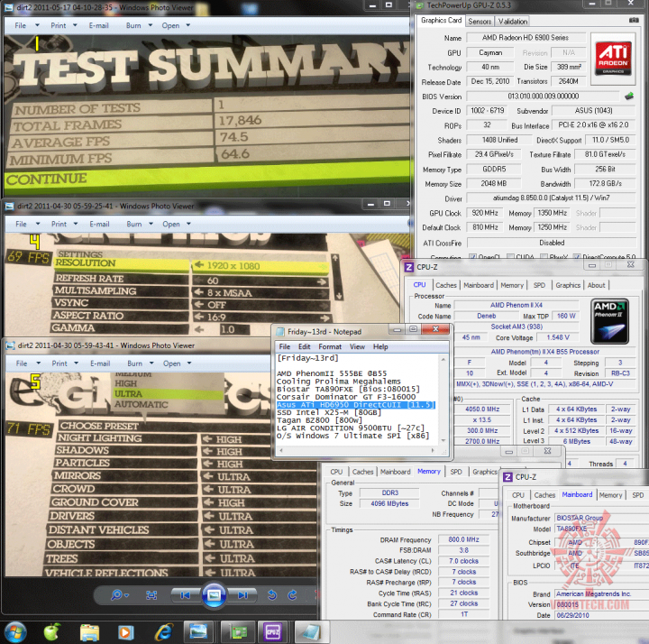Click Notepad's vertical scrollbar down arrow

pyautogui.click(x=443, y=440)
